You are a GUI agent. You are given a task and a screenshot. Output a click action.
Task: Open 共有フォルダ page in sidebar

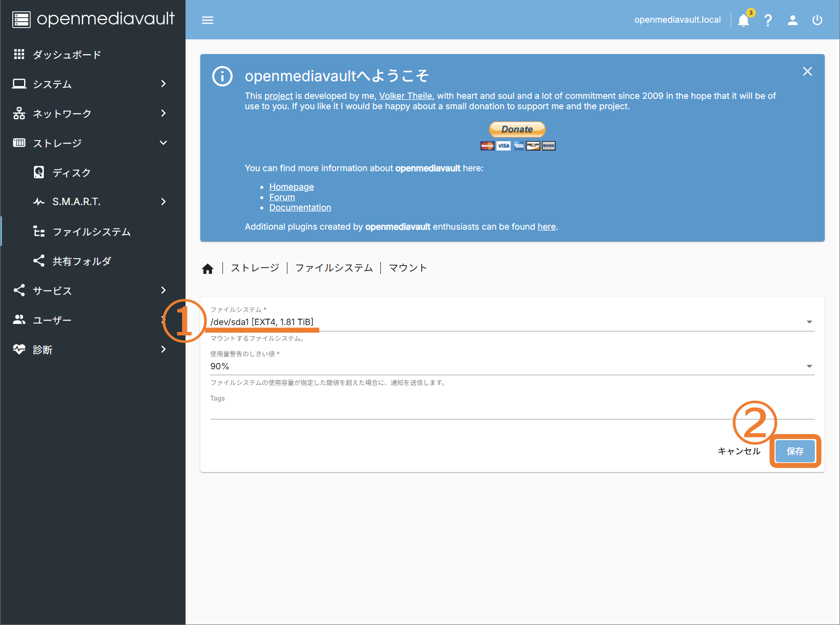[x=93, y=261]
